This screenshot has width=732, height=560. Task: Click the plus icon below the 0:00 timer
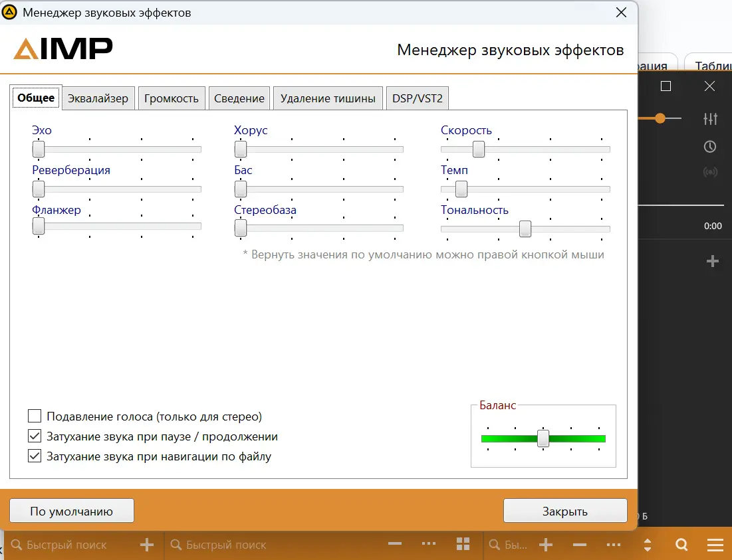pos(713,261)
